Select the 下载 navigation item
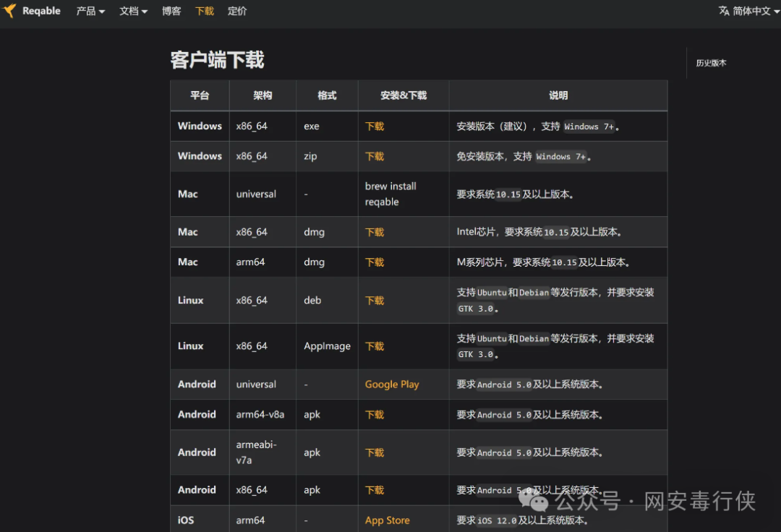The image size is (781, 532). [x=204, y=11]
